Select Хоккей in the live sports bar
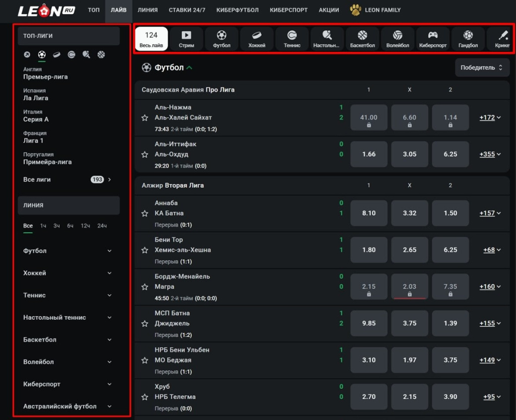Screen dimensions: 516x420 (x=257, y=39)
